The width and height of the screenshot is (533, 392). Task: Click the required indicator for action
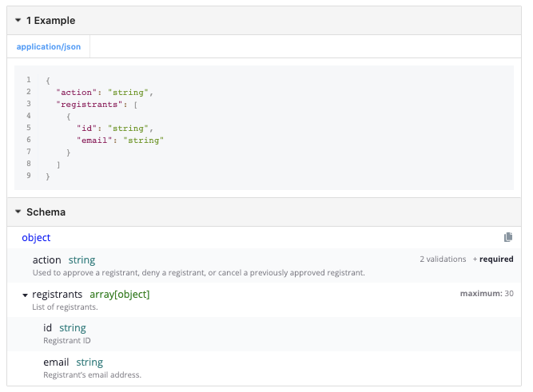click(496, 259)
